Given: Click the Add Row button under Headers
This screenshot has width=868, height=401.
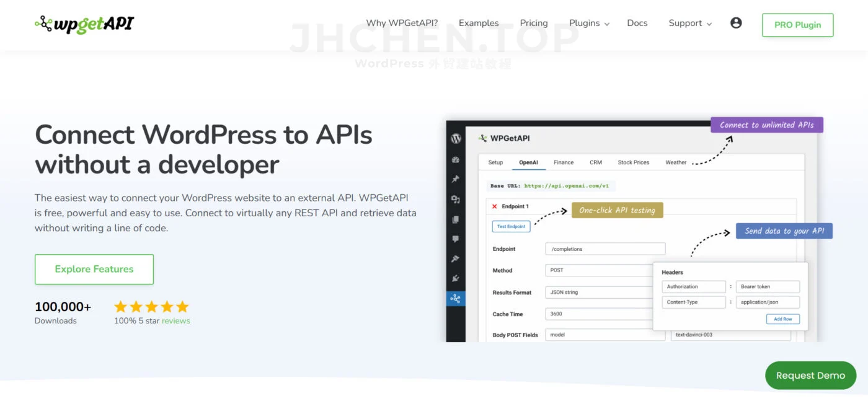Looking at the screenshot, I should point(783,319).
